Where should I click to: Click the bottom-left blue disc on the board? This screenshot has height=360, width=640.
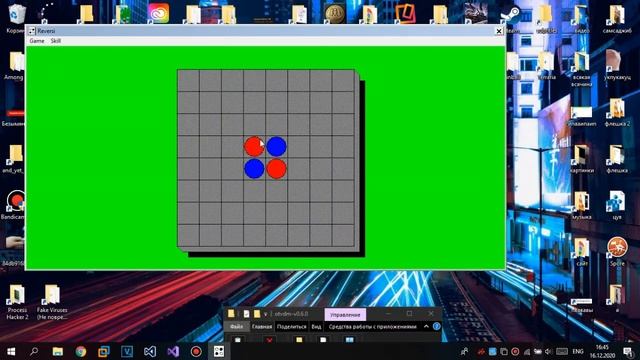[x=254, y=169]
